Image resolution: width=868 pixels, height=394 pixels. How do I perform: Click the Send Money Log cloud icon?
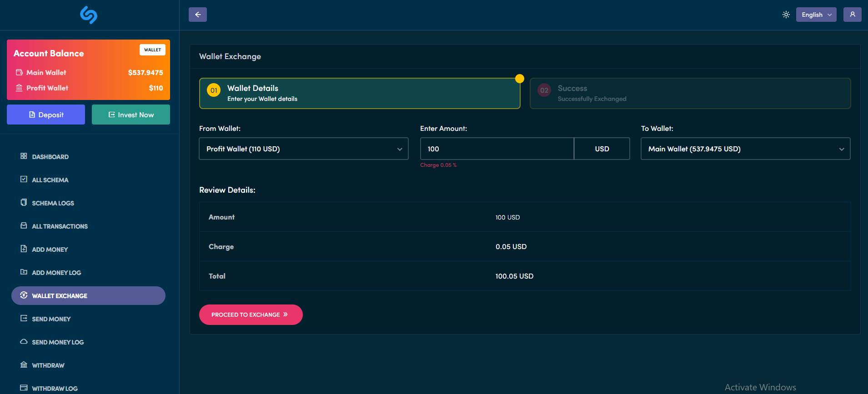click(x=24, y=342)
